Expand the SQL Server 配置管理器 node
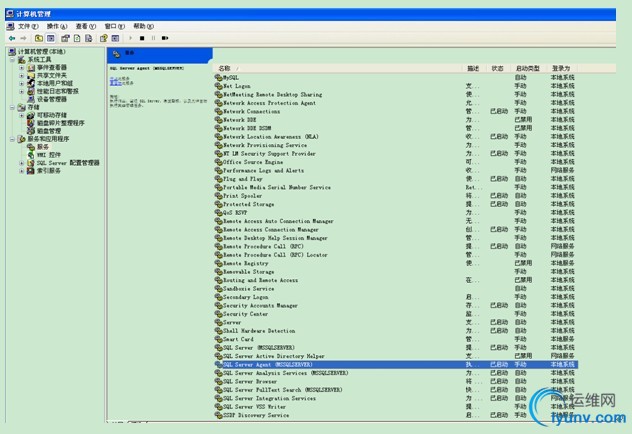Viewport: 632px width, 434px height. pos(21,163)
